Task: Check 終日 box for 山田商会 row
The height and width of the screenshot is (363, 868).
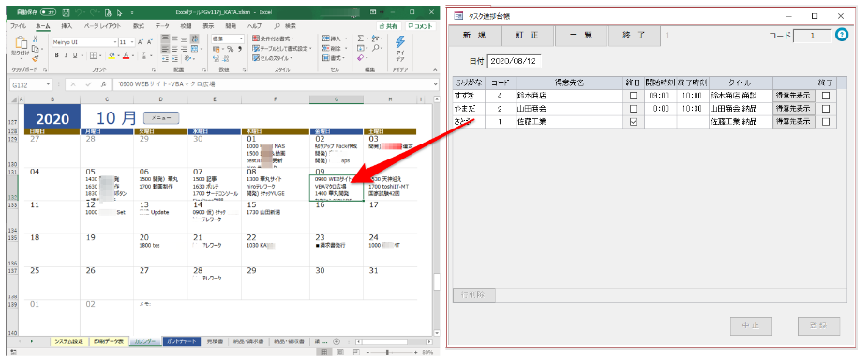Action: tap(634, 109)
